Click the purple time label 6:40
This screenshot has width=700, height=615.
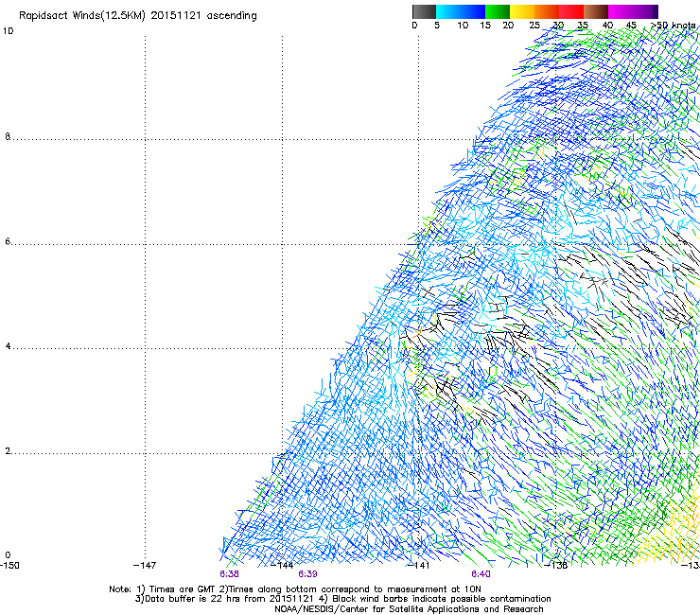481,574
